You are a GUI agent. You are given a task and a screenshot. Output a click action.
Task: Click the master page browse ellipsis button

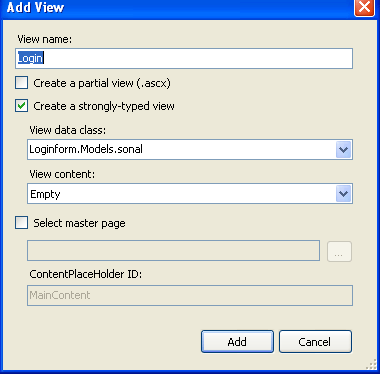tap(339, 251)
